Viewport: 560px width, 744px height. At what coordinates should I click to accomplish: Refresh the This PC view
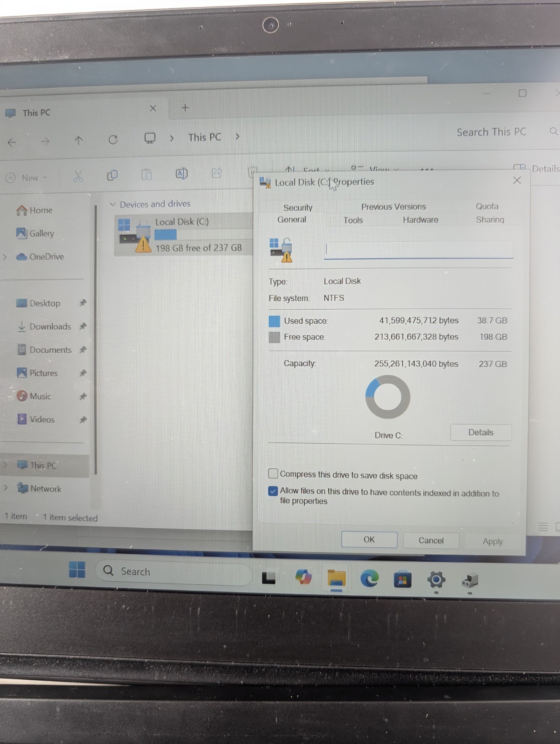113,139
